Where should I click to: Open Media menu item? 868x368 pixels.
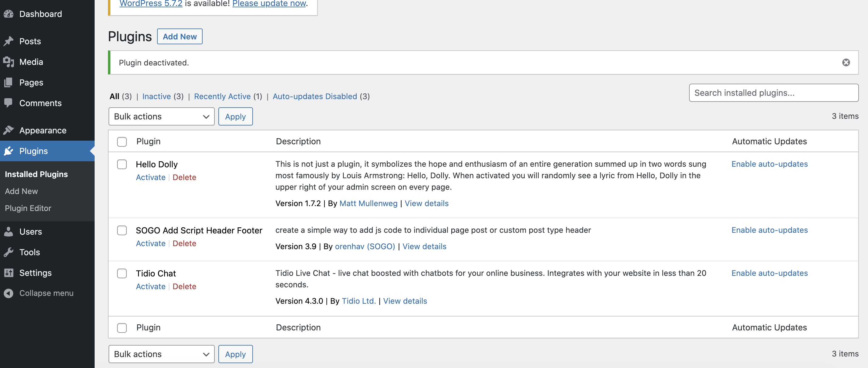click(x=47, y=62)
